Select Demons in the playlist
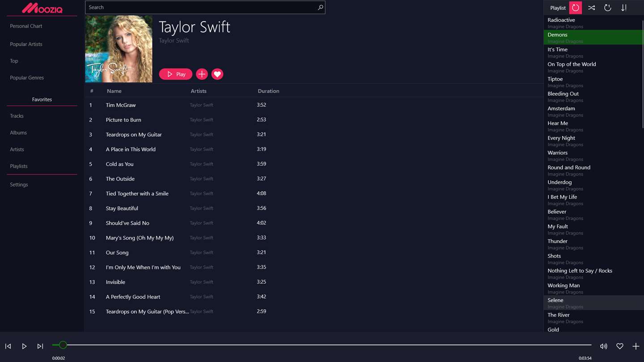644x362 pixels. 593,38
